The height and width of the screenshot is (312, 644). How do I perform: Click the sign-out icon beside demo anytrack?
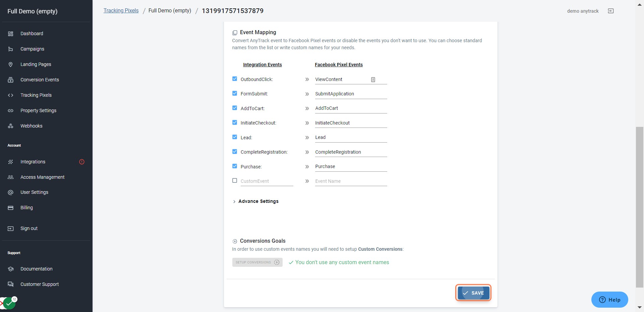click(611, 11)
